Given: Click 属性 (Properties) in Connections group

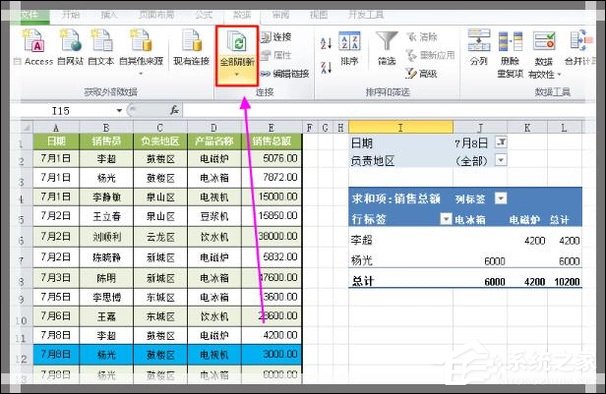Looking at the screenshot, I should 276,55.
